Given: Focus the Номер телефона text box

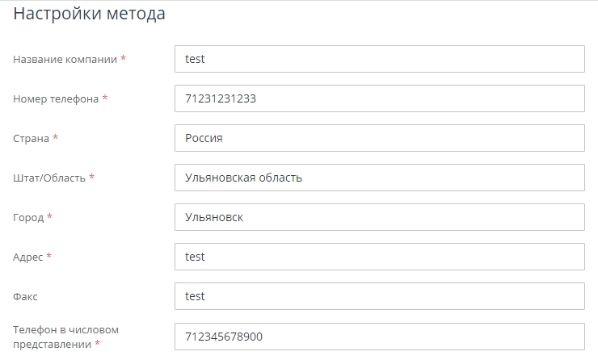Looking at the screenshot, I should 379,98.
